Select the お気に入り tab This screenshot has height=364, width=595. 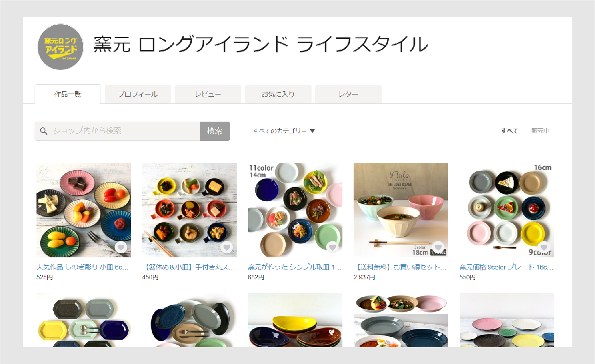point(278,94)
